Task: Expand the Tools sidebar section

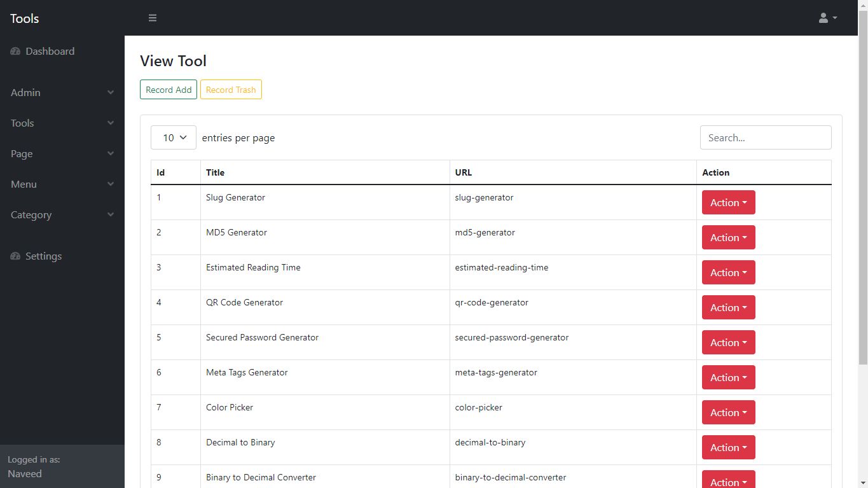Action: point(62,123)
